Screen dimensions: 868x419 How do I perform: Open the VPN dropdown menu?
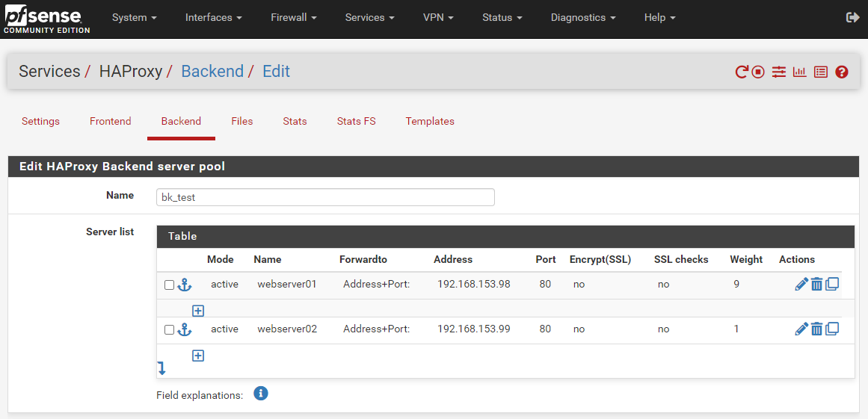click(x=438, y=18)
